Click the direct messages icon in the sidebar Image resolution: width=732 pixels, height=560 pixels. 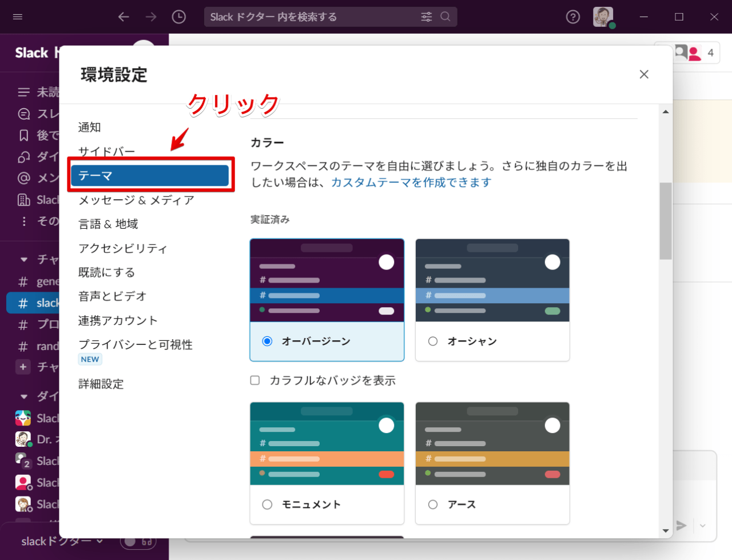(23, 157)
